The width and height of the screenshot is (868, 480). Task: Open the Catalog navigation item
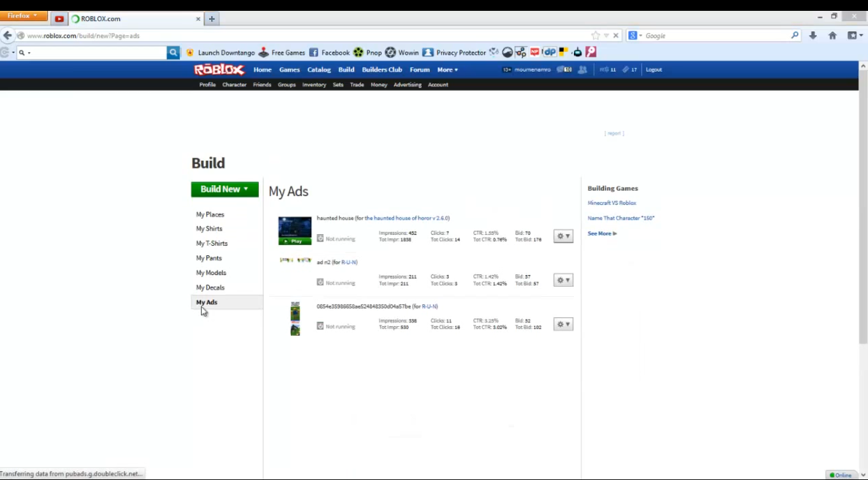pyautogui.click(x=319, y=70)
